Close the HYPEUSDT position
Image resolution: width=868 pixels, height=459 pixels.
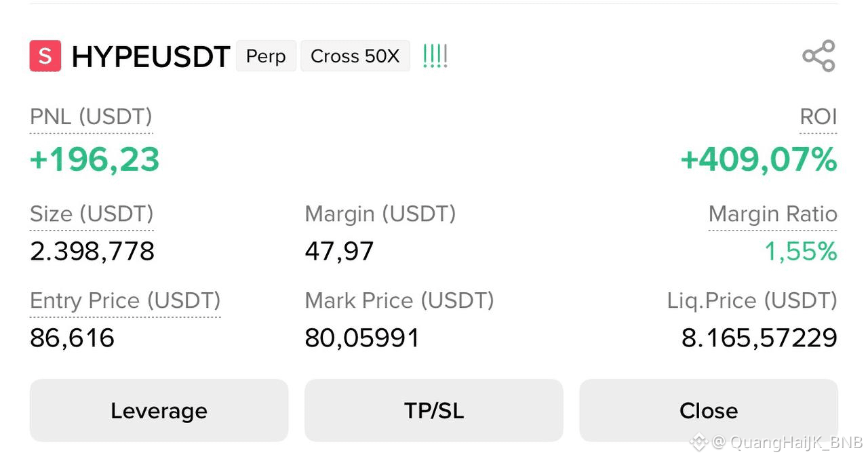(x=709, y=410)
